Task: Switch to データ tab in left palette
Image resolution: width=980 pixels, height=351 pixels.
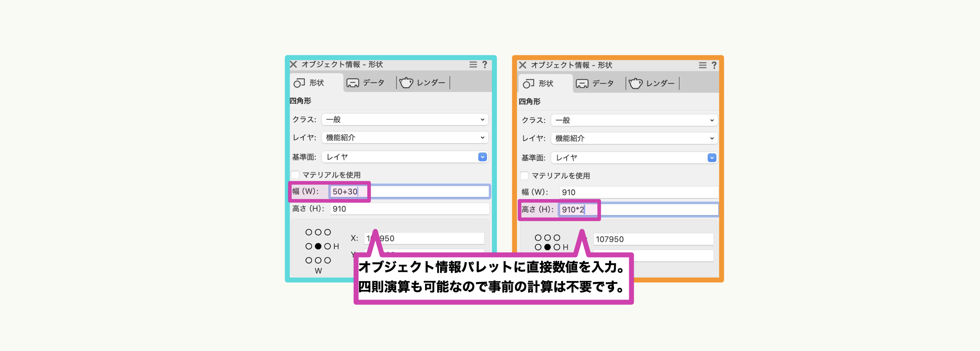Action: [x=366, y=83]
